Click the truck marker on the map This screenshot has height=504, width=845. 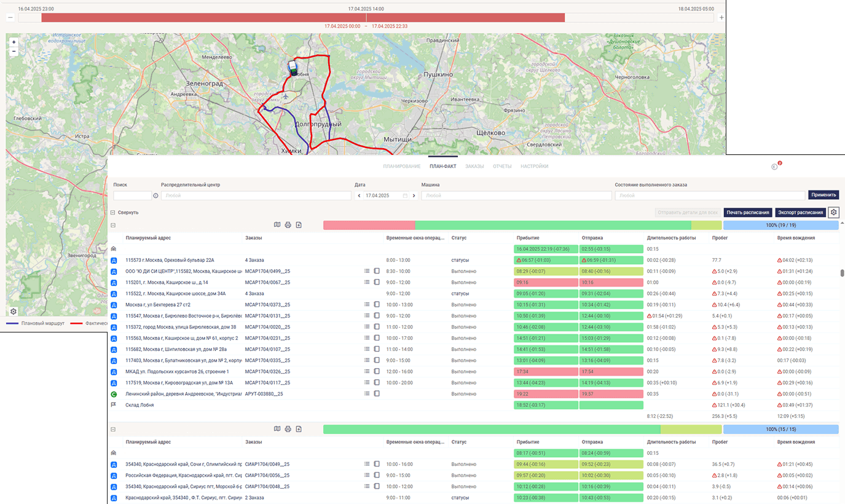(x=293, y=67)
